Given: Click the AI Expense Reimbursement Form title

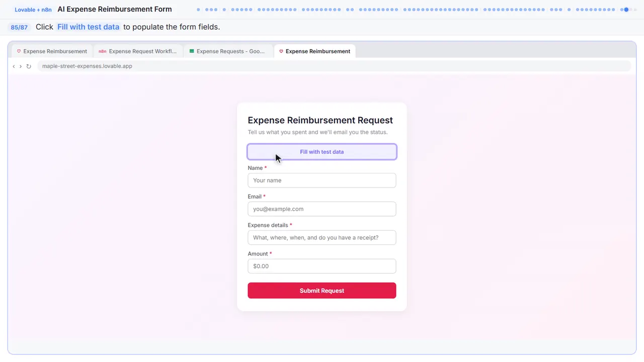Looking at the screenshot, I should (115, 9).
